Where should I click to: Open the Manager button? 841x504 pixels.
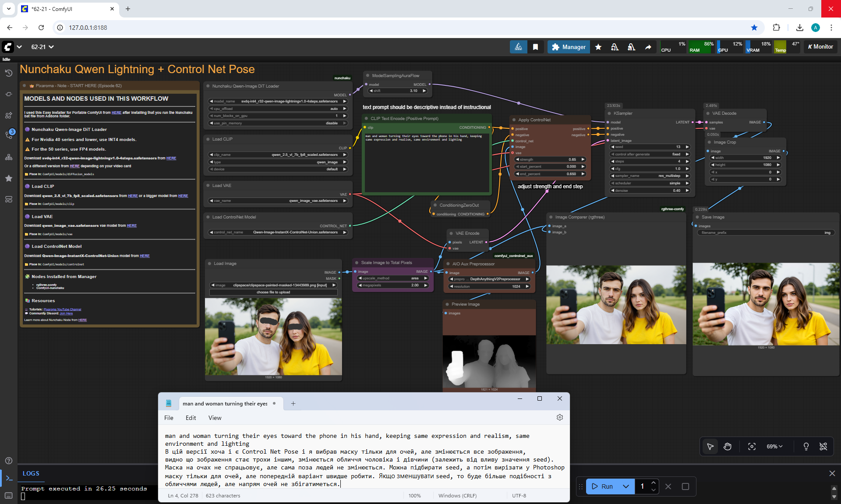(569, 47)
